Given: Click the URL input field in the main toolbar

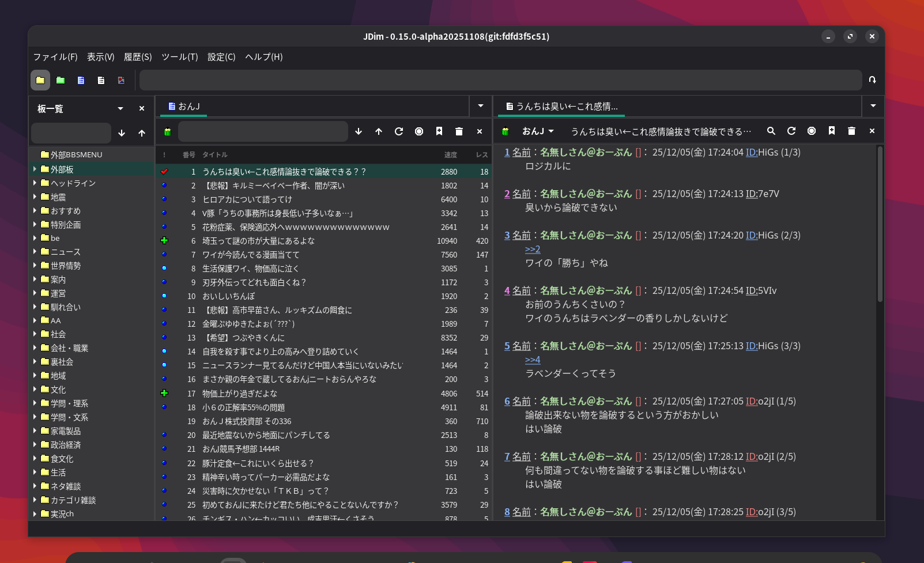Looking at the screenshot, I should pos(500,81).
